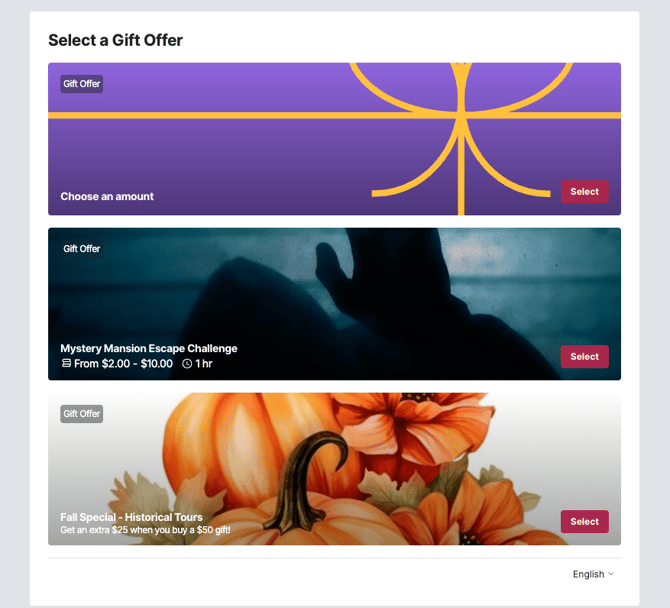Click the chevron beside English
Screen dimensions: 670x608
611,574
